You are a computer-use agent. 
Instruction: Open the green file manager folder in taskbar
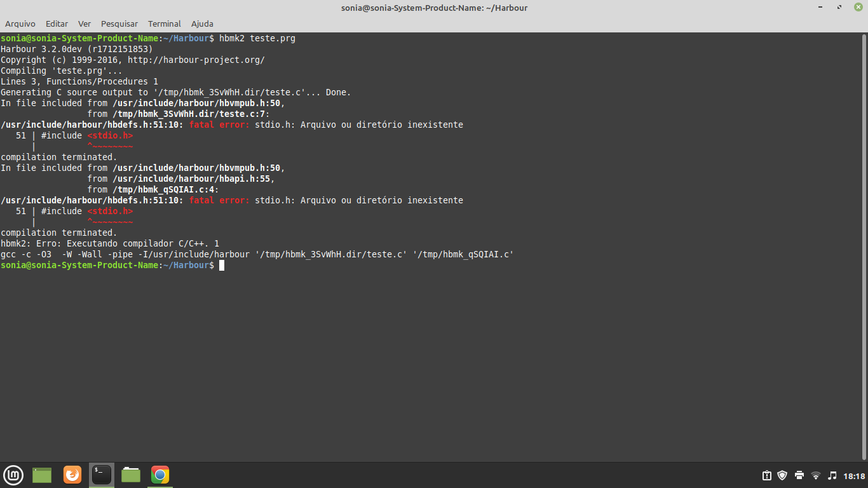click(x=131, y=475)
